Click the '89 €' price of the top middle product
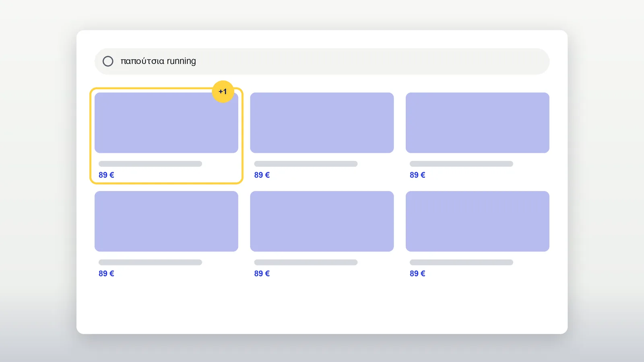The width and height of the screenshot is (644, 362). coord(262,175)
